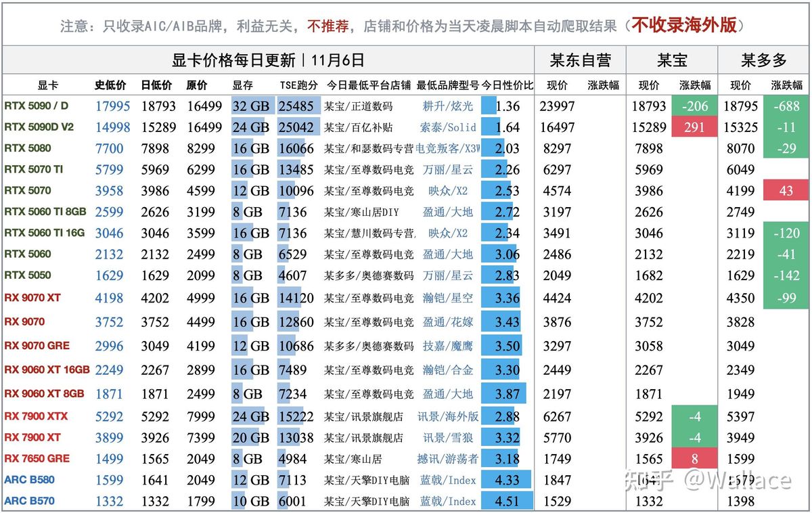Select the "RTX 5090D V2" card name
The height and width of the screenshot is (513, 812).
(x=39, y=127)
